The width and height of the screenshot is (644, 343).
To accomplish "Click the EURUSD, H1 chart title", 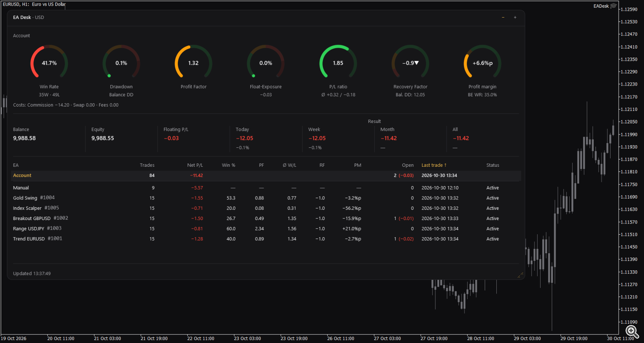I will pyautogui.click(x=34, y=4).
